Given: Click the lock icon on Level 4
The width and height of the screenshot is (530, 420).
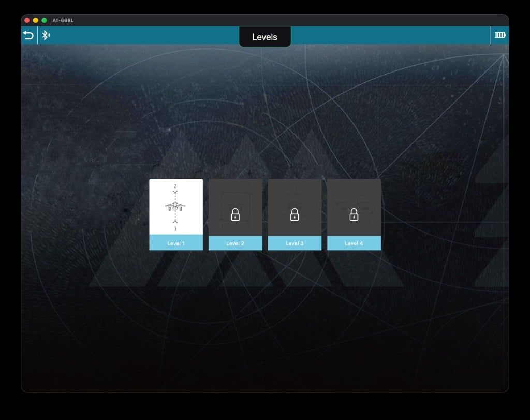Looking at the screenshot, I should point(354,214).
